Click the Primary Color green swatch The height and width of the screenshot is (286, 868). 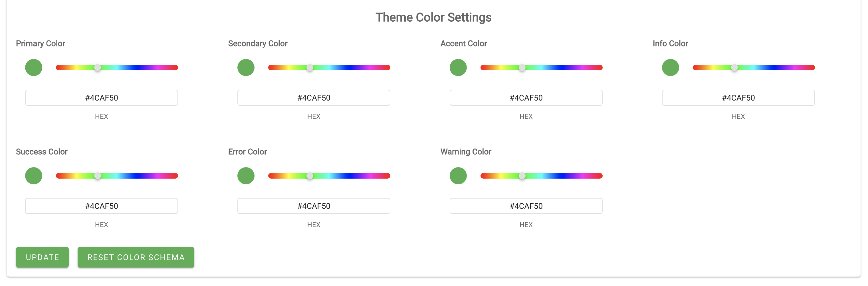[34, 68]
